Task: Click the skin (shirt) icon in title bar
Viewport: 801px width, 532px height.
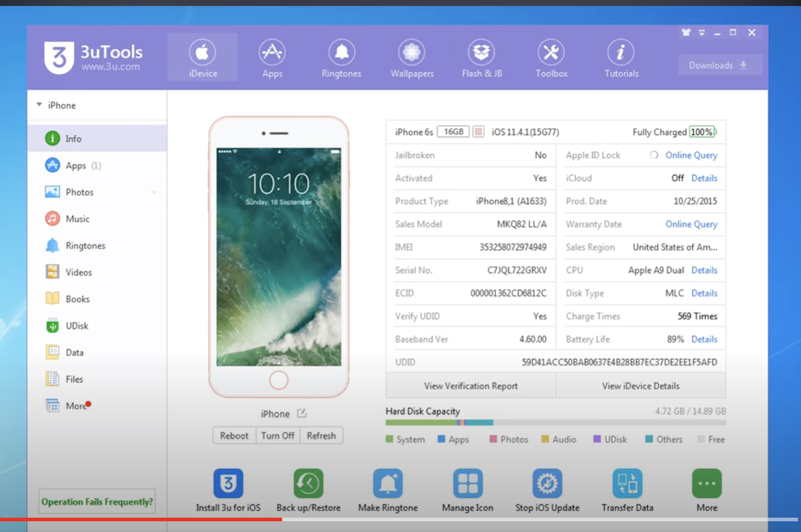Action: 686,33
